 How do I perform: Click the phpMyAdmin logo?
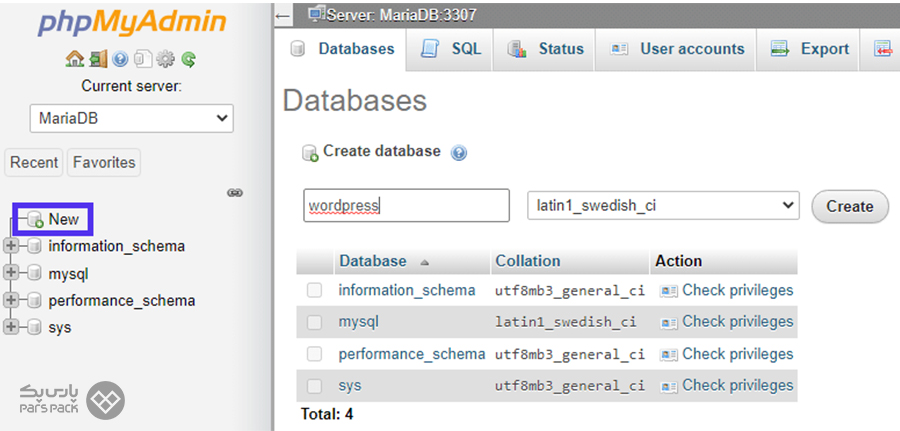(133, 24)
